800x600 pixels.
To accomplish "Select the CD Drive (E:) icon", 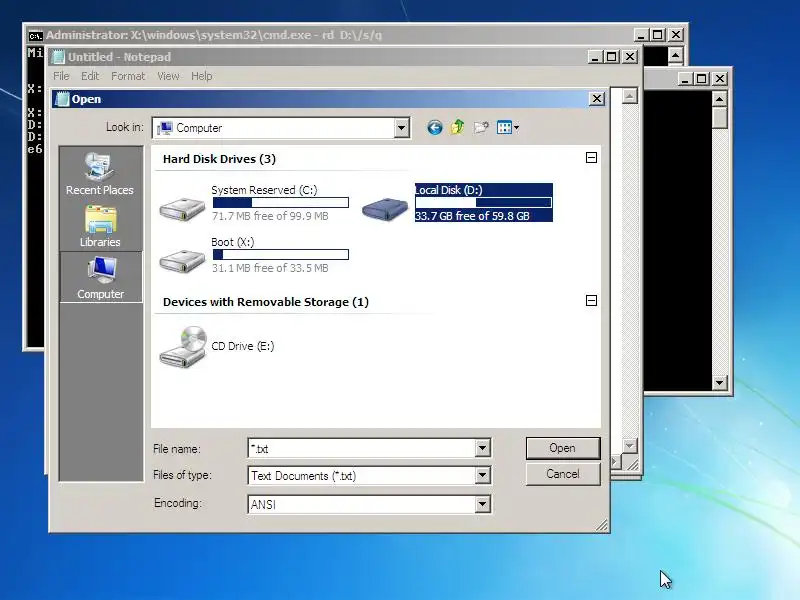I will pyautogui.click(x=183, y=347).
